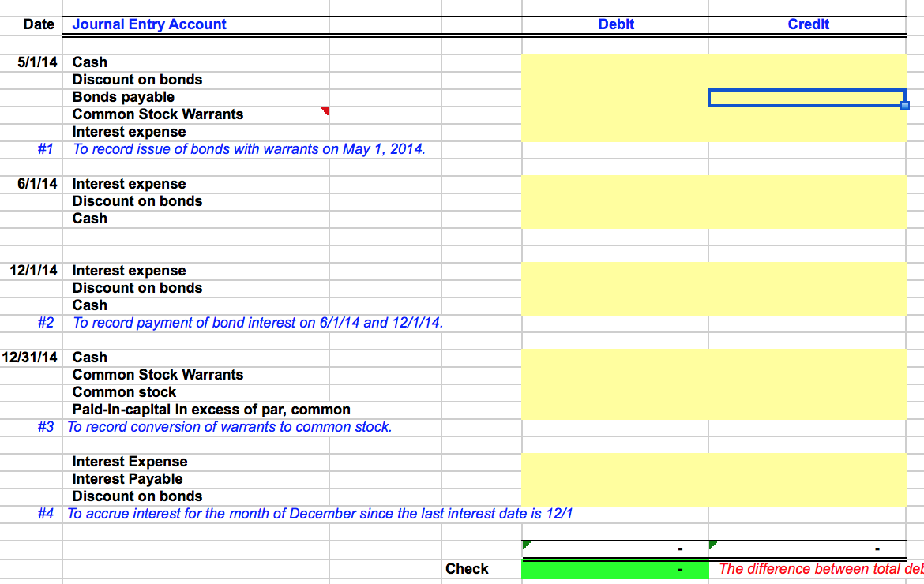Click the Credit cell for 5/1/14 Common Stock Warrants
Screen dimensions: 924x584
tap(807, 114)
